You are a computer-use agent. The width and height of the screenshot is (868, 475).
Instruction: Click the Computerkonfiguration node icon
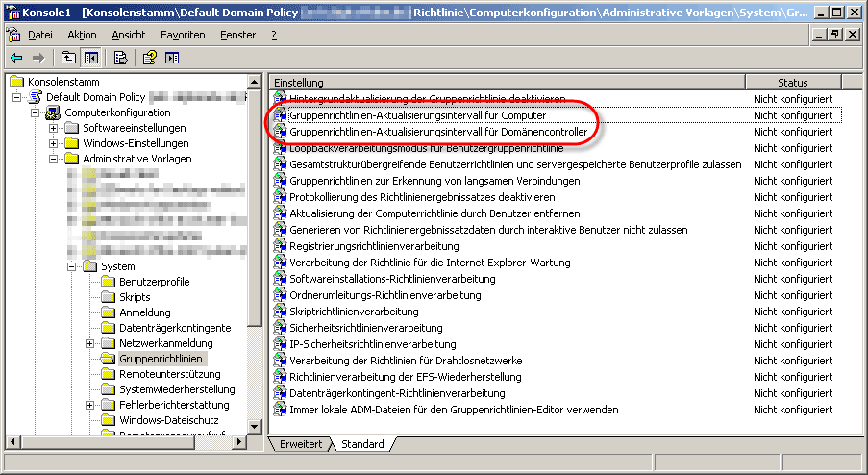coord(54,113)
